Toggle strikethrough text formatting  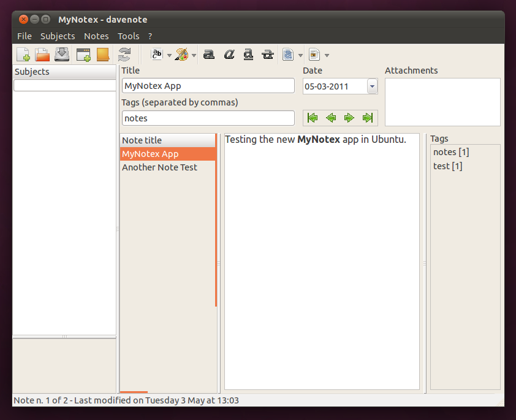[268, 55]
